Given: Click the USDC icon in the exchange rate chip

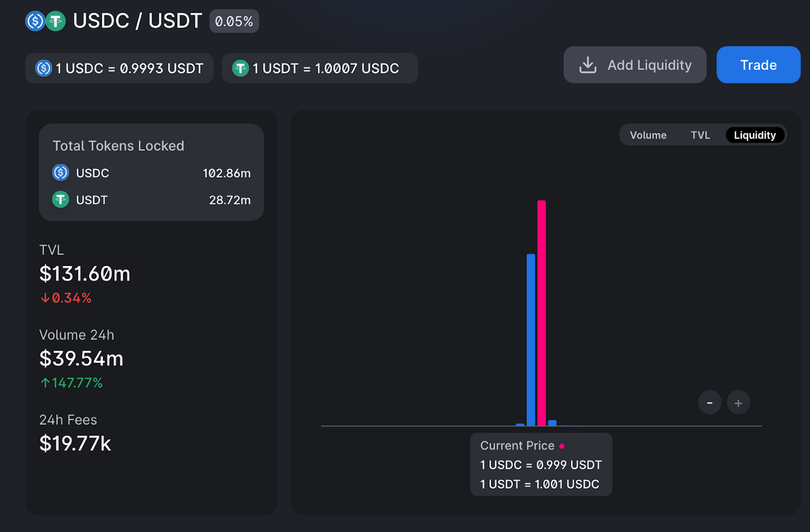Looking at the screenshot, I should 43,68.
